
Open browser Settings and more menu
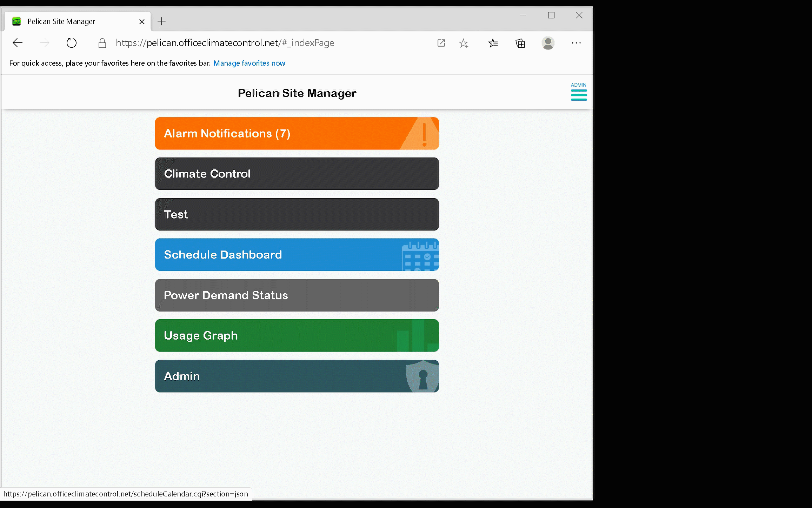(x=576, y=43)
